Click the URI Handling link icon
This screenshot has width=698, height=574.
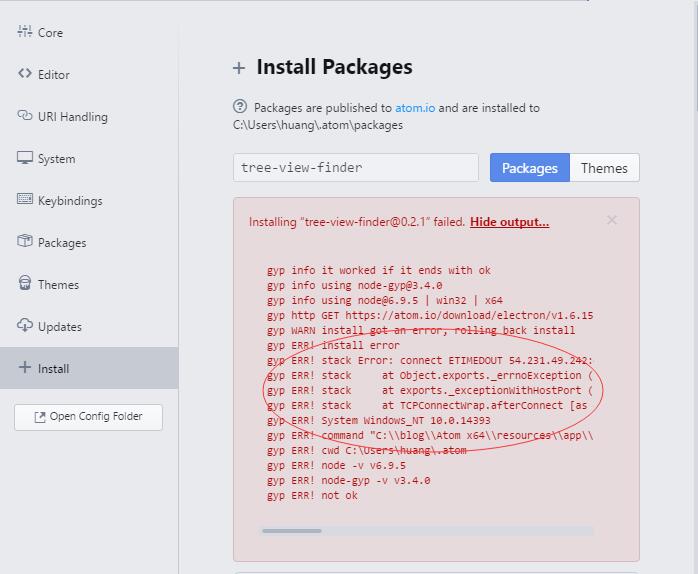(x=24, y=115)
